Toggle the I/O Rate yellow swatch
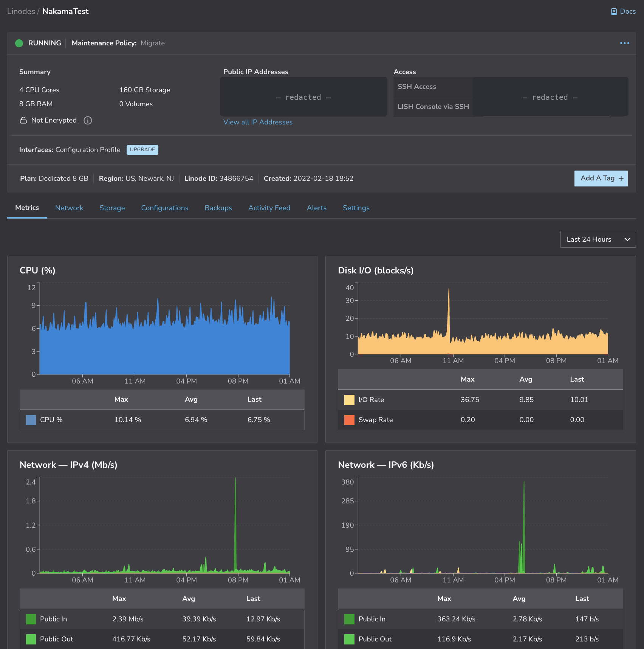Screen dimensions: 644x649 click(x=349, y=400)
